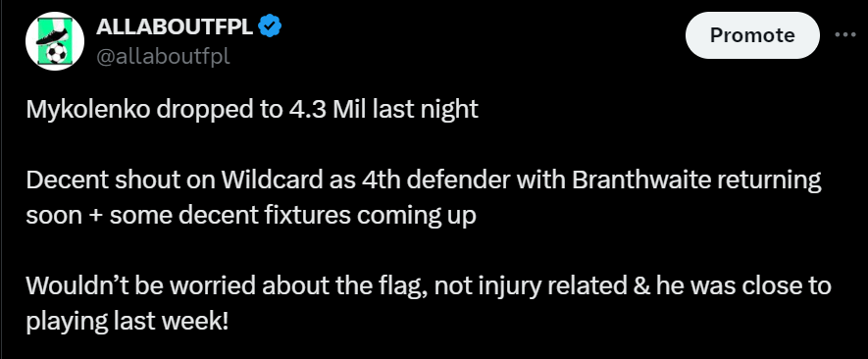Image resolution: width=868 pixels, height=359 pixels.
Task: Open the ALLABOUTFPL display name link
Action: point(175,26)
